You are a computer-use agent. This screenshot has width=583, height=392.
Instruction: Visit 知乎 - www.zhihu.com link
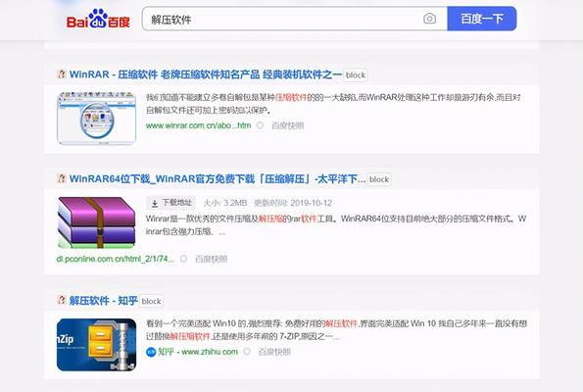[198, 352]
